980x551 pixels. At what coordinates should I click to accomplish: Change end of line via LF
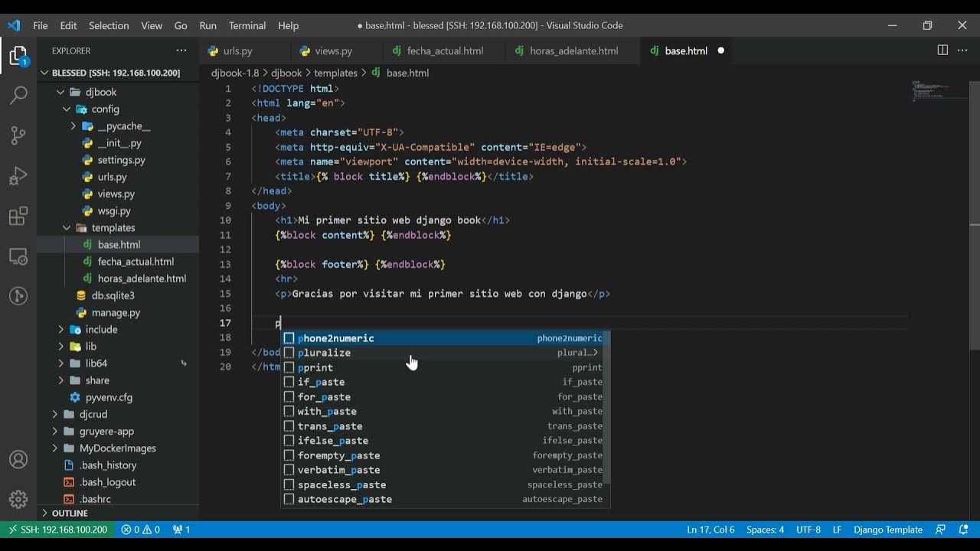point(837,530)
